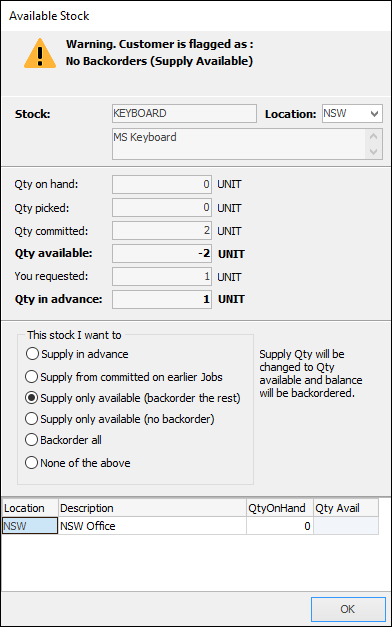This screenshot has width=392, height=627.
Task: Click the Qty in advance field
Action: 162,300
